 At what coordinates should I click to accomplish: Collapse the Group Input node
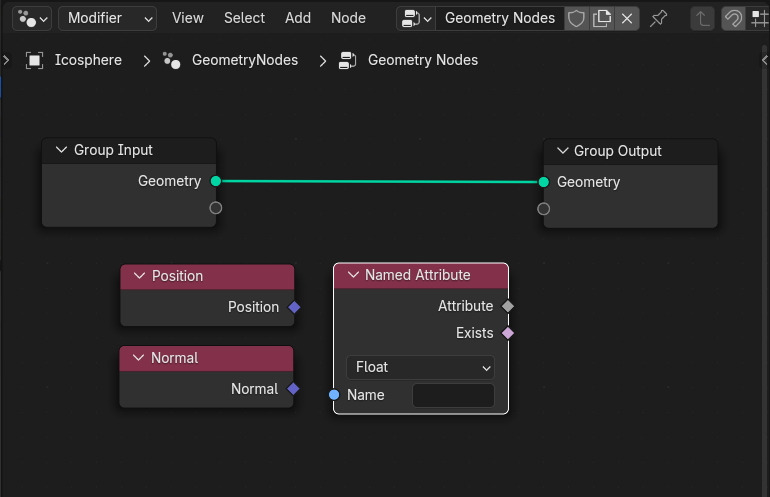[61, 150]
